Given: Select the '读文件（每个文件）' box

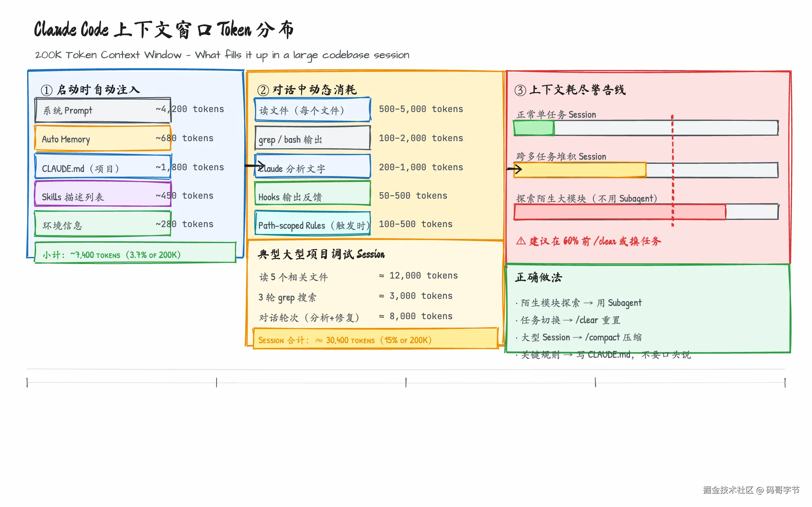Looking at the screenshot, I should point(313,110).
